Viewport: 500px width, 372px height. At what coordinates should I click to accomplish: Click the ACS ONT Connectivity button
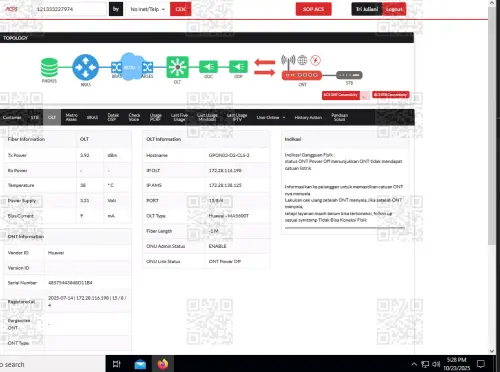tap(341, 95)
